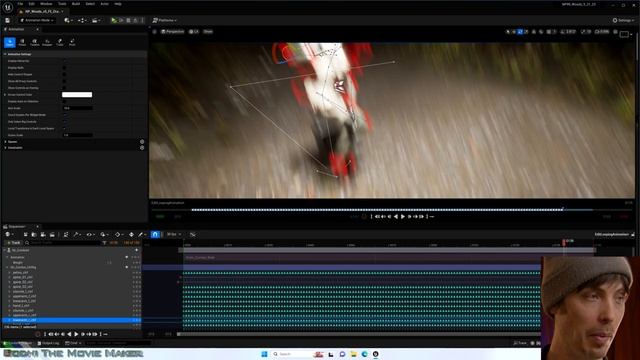Click the Sequencer bottom play button
This screenshot has height=360, width=640.
click(76, 334)
